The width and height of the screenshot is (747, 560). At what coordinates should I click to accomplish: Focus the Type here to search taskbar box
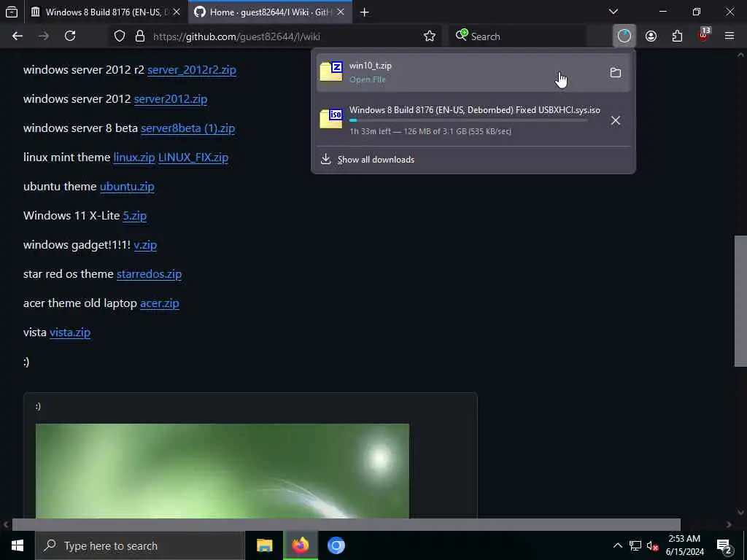click(x=139, y=545)
